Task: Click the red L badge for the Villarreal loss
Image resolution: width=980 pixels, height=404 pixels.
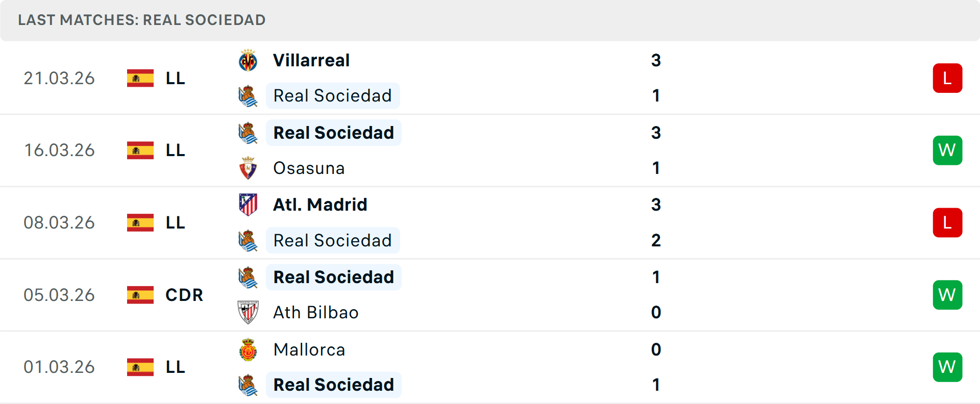Action: coord(947,78)
